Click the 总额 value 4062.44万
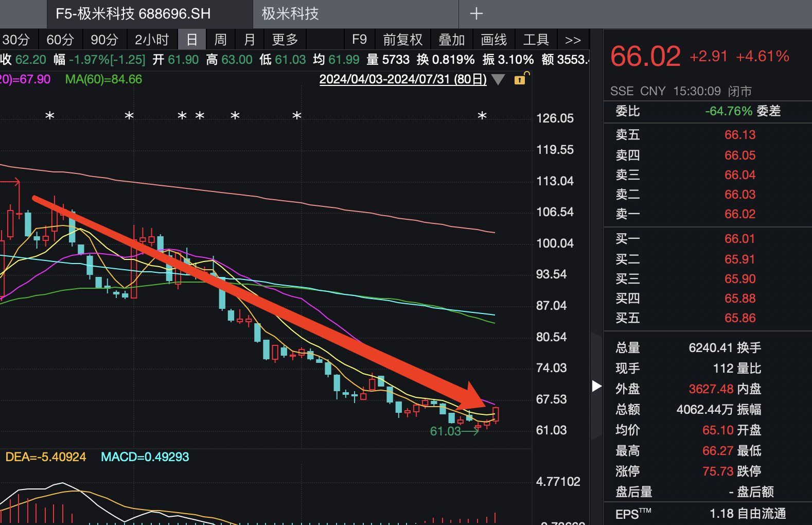 (705, 410)
